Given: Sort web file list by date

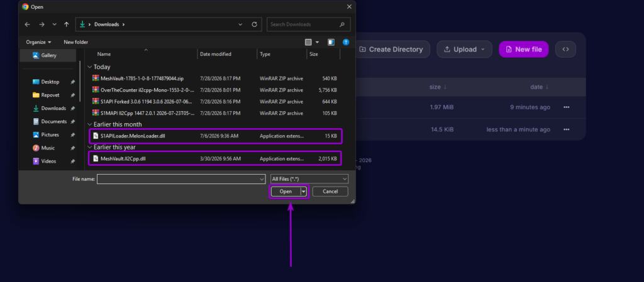Looking at the screenshot, I should pyautogui.click(x=539, y=87).
